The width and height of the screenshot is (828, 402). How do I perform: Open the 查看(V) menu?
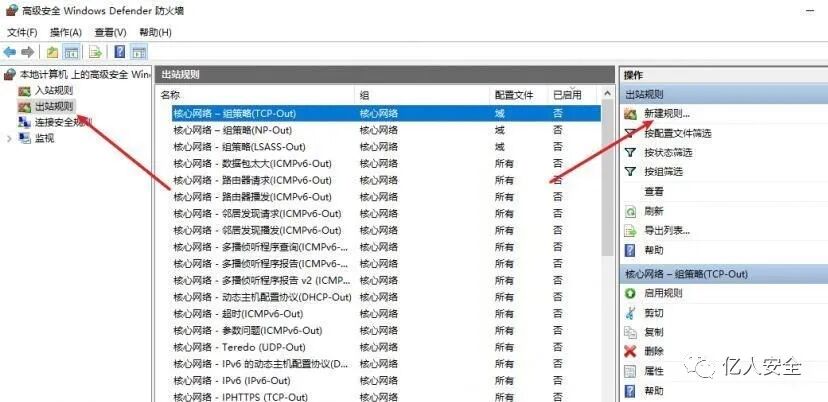[110, 32]
